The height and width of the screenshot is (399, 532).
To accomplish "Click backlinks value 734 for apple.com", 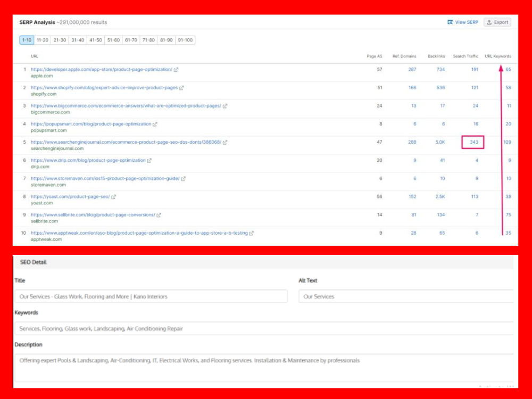I will (440, 70).
